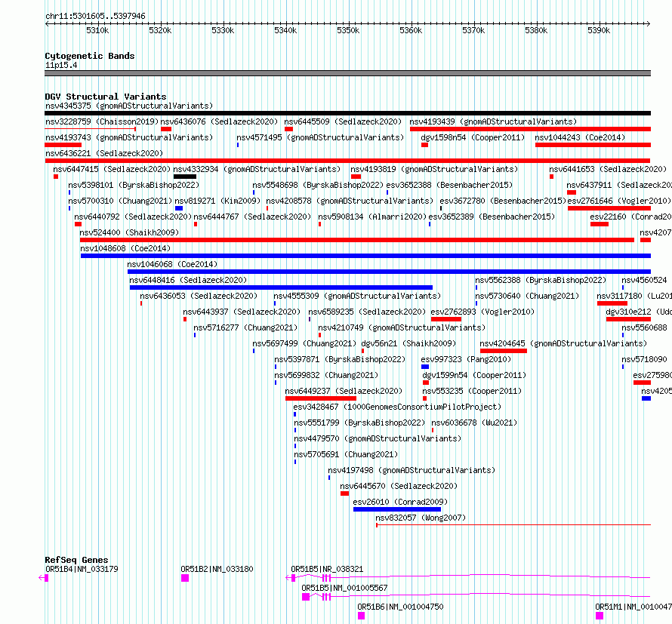This screenshot has width=672, height=624.
Task: Click the esv26010 (Conrad2009) label
Action: tap(400, 502)
